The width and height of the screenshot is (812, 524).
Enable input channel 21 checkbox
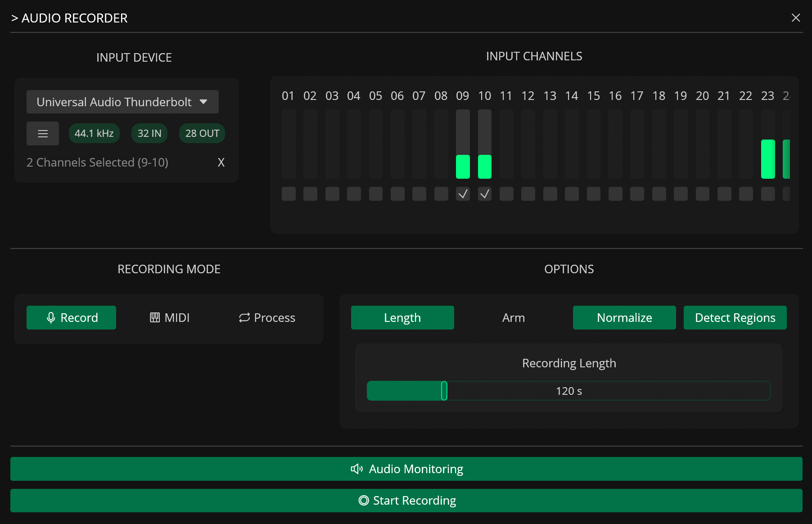[x=724, y=194]
